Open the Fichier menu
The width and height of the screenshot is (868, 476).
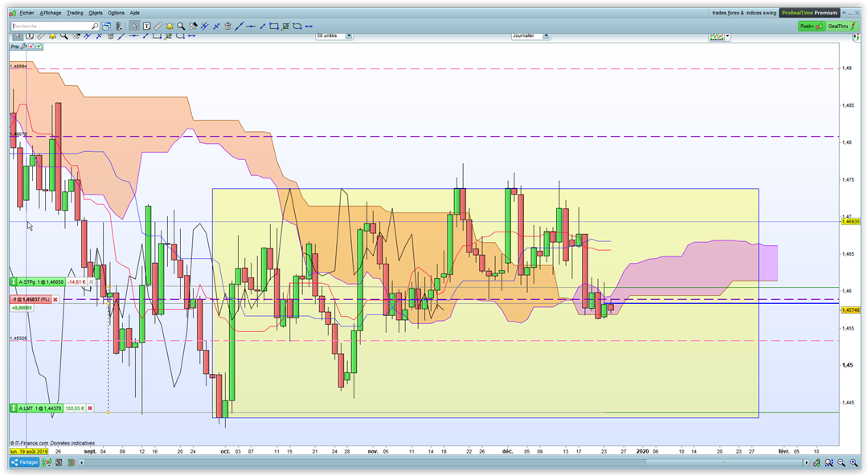(x=27, y=13)
